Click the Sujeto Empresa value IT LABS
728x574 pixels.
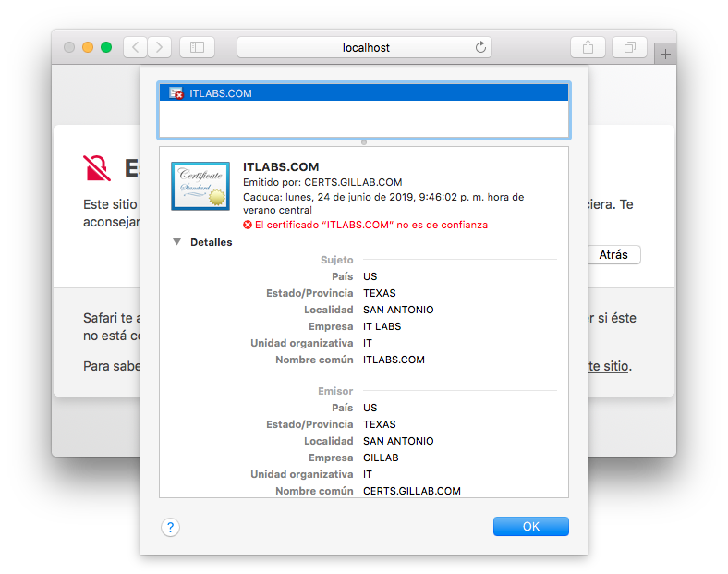click(382, 326)
